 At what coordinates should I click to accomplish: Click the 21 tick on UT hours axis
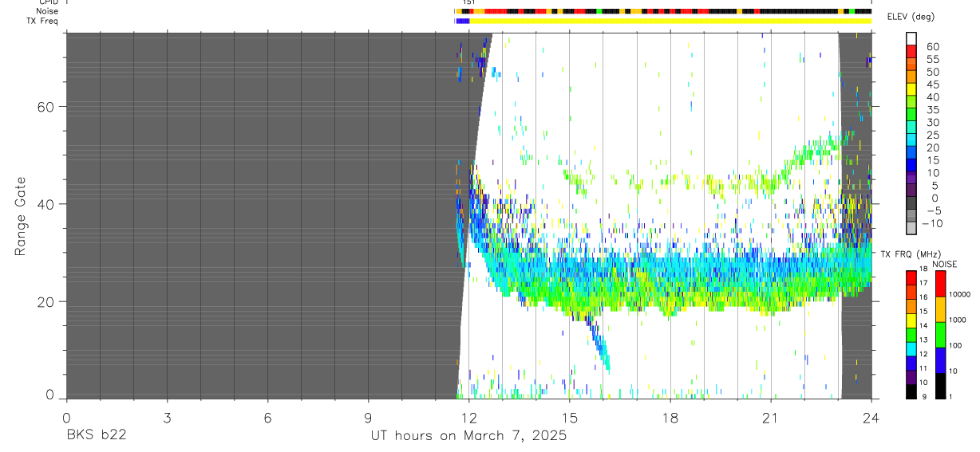click(771, 418)
